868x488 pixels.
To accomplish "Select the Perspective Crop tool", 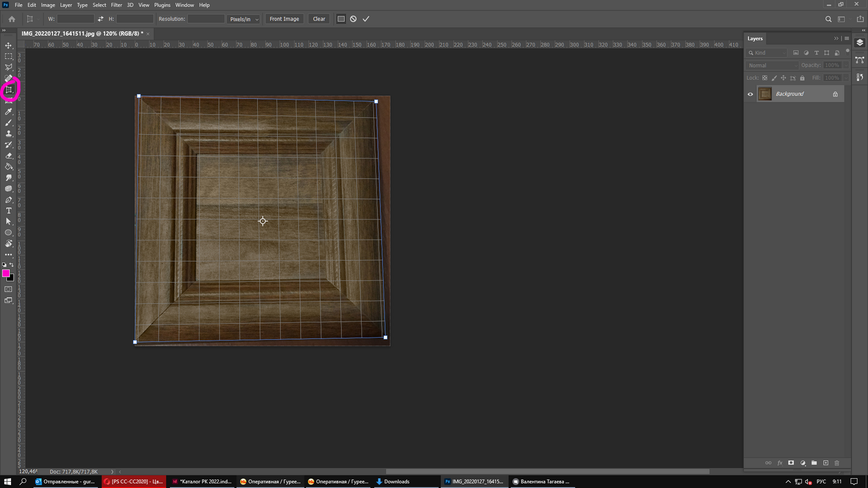I will point(9,90).
